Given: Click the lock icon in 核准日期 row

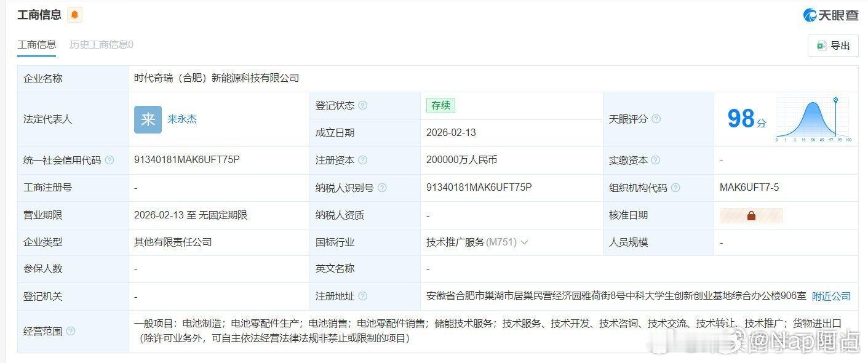Looking at the screenshot, I should tap(751, 215).
